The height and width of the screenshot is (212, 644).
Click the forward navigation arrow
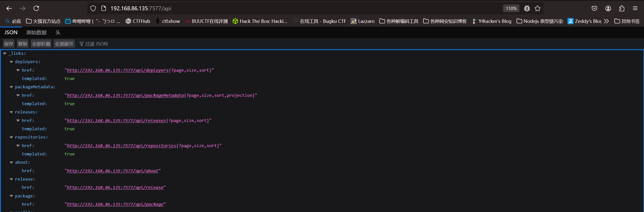[23, 8]
